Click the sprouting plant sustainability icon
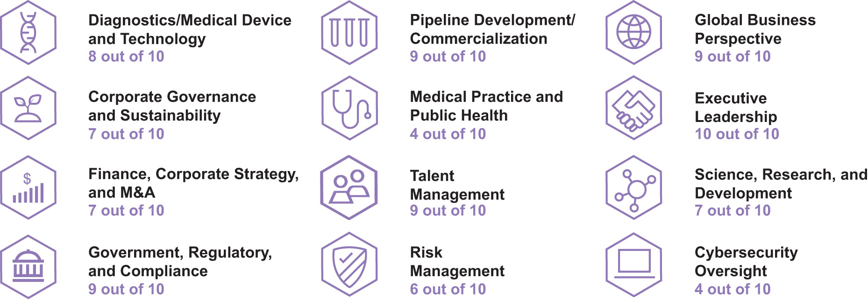This screenshot has width=868, height=300. (x=28, y=108)
